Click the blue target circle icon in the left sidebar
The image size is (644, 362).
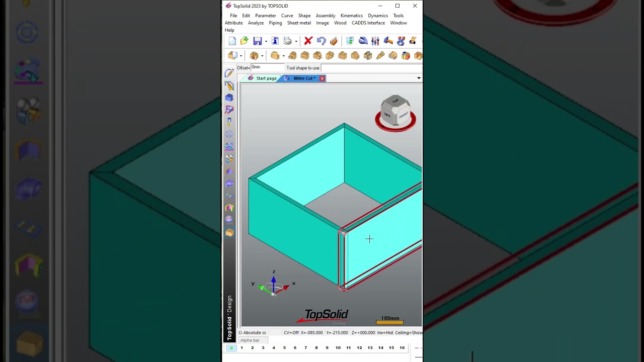point(229,134)
